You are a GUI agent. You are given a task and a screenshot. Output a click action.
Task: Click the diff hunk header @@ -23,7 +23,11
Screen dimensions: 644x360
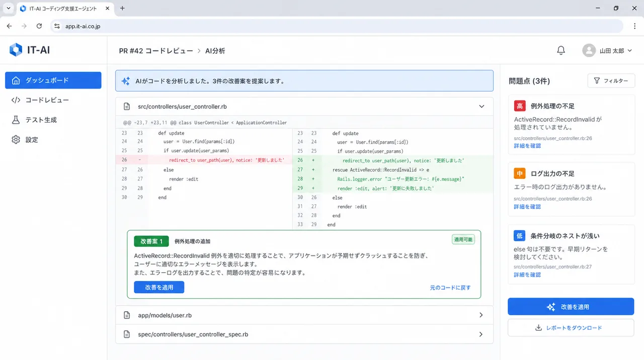pos(205,123)
